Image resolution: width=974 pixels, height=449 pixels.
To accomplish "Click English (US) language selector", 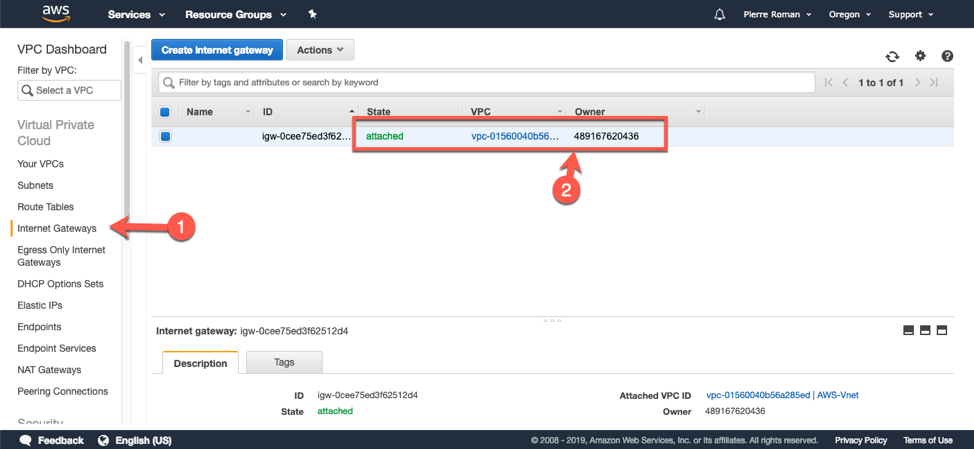I will (143, 440).
